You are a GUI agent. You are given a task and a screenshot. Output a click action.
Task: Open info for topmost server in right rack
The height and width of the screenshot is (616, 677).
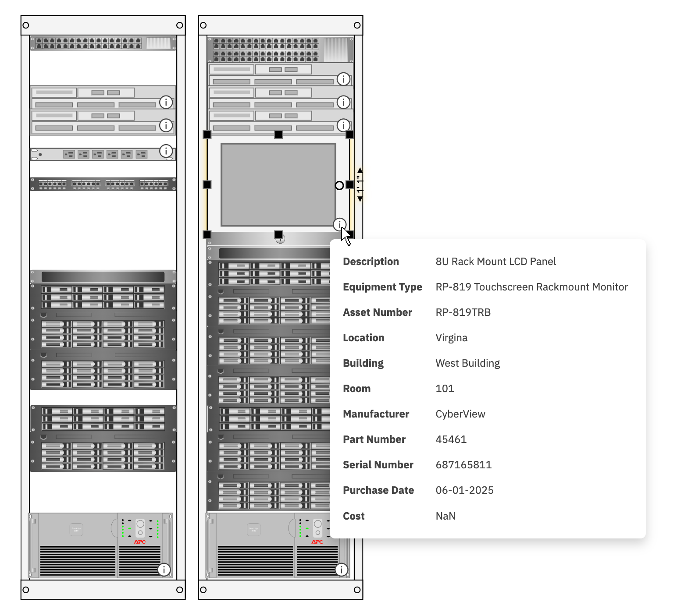[x=343, y=79]
